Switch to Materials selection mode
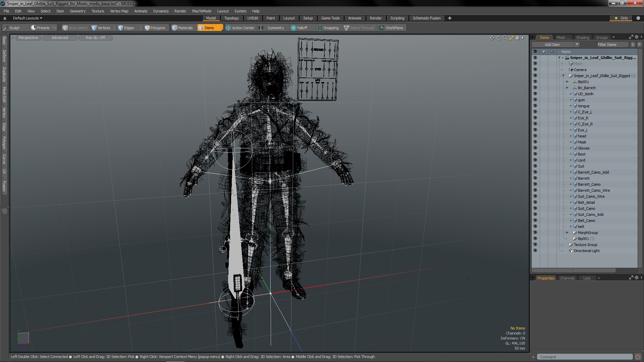Image resolution: width=644 pixels, height=362 pixels. (182, 28)
